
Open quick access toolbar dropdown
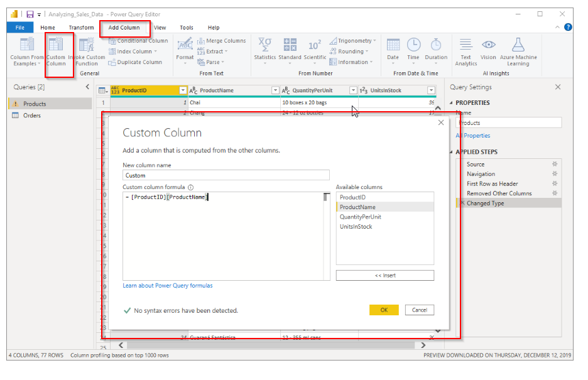39,14
